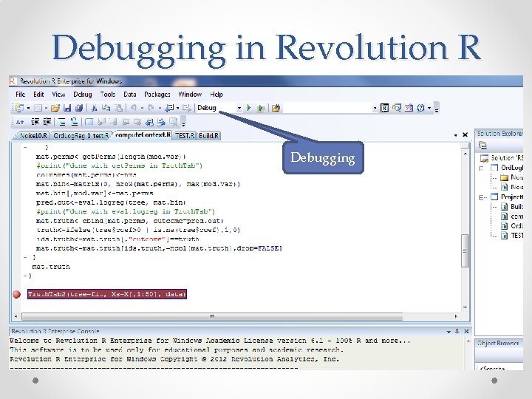Open the Tools menu
Screen dimensions: 532x399
coord(108,95)
